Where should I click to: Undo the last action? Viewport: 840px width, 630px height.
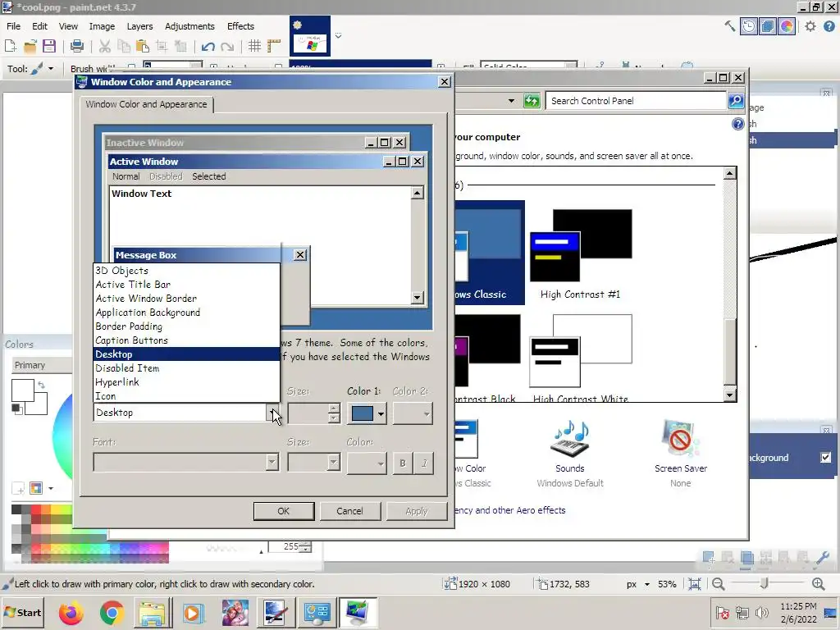pos(208,47)
